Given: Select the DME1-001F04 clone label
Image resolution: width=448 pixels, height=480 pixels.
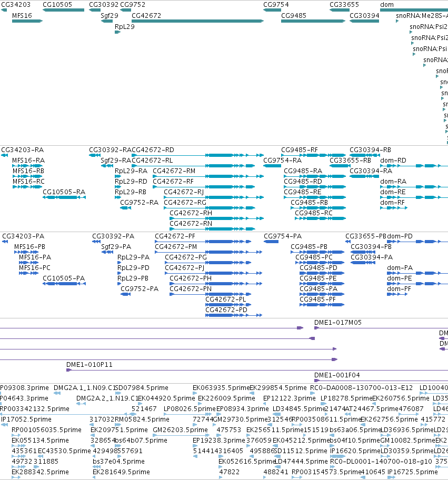Looking at the screenshot, I should pos(337,375).
